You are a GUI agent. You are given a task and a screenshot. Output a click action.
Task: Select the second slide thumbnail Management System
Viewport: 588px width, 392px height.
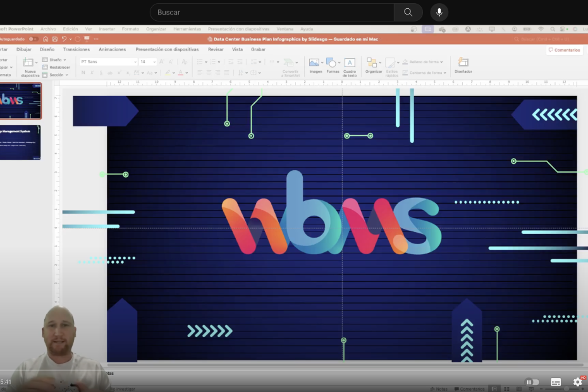coord(20,142)
